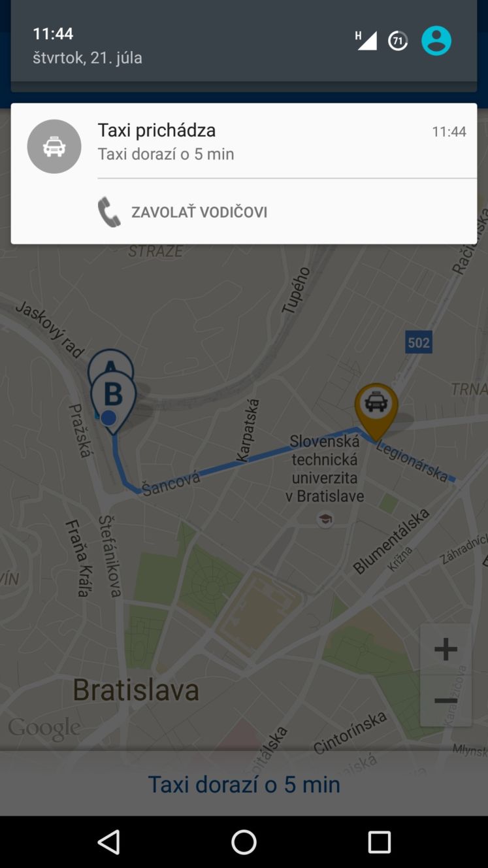Viewport: 488px width, 868px height.
Task: Tap the Android back navigation button
Action: (108, 842)
